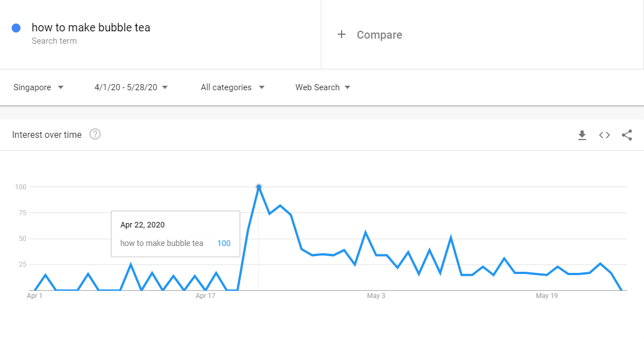Click the plus icon beside Compare
Screen dimensions: 644x339
coord(342,35)
